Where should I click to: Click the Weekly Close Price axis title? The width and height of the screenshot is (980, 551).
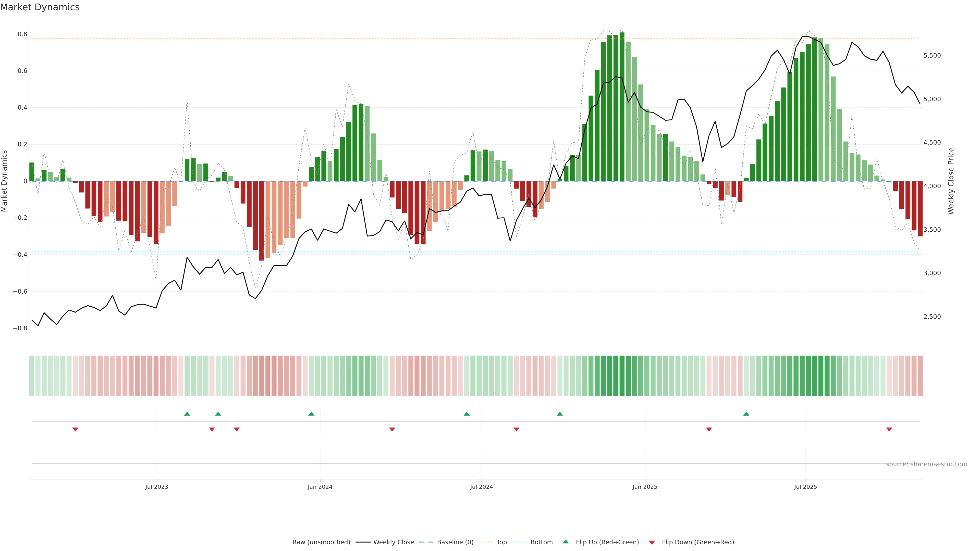[x=951, y=181]
